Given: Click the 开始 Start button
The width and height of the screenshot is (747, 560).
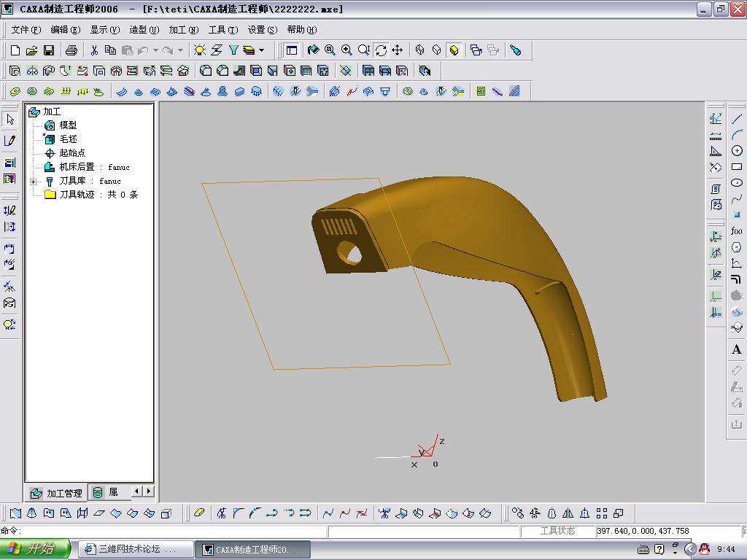Looking at the screenshot, I should pyautogui.click(x=35, y=549).
